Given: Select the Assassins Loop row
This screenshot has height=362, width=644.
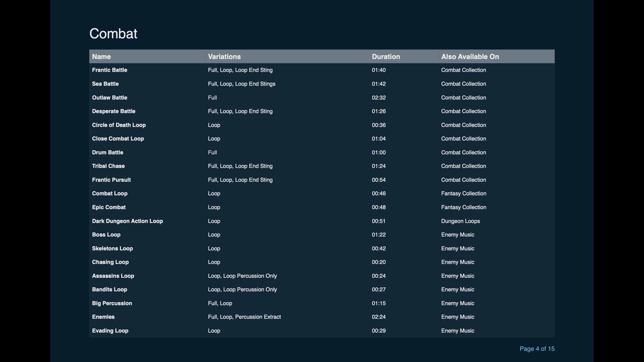Looking at the screenshot, I should tap(113, 276).
